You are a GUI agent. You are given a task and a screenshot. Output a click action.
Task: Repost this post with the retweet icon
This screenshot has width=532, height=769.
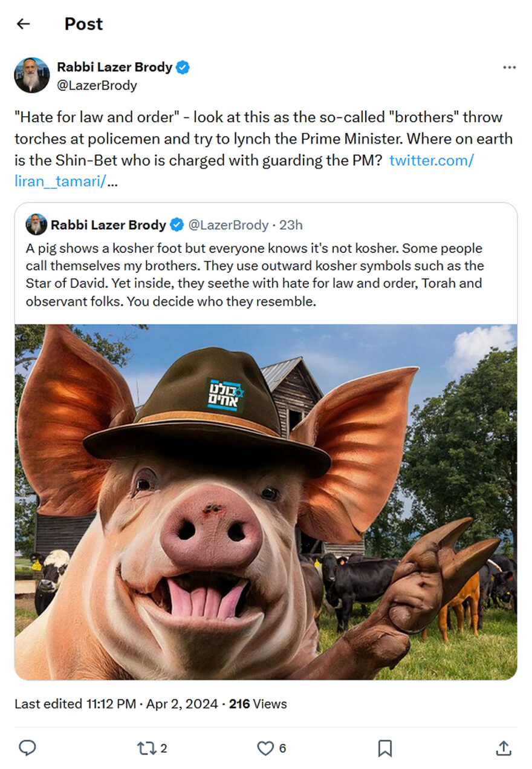tap(146, 748)
